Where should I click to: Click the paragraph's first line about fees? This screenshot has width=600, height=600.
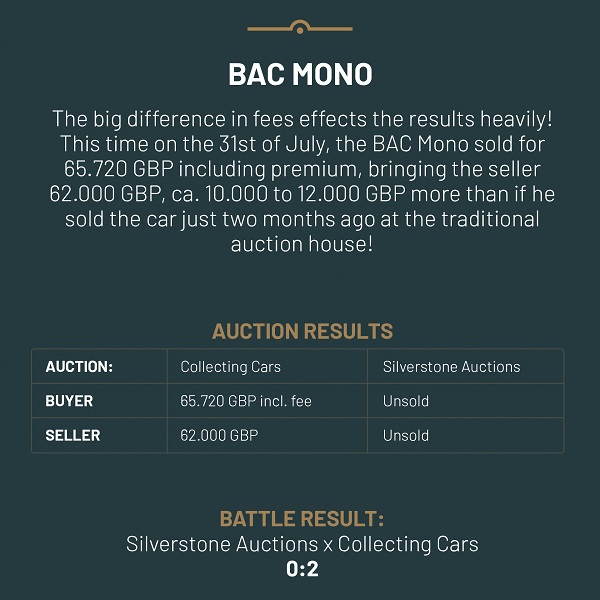pyautogui.click(x=302, y=119)
